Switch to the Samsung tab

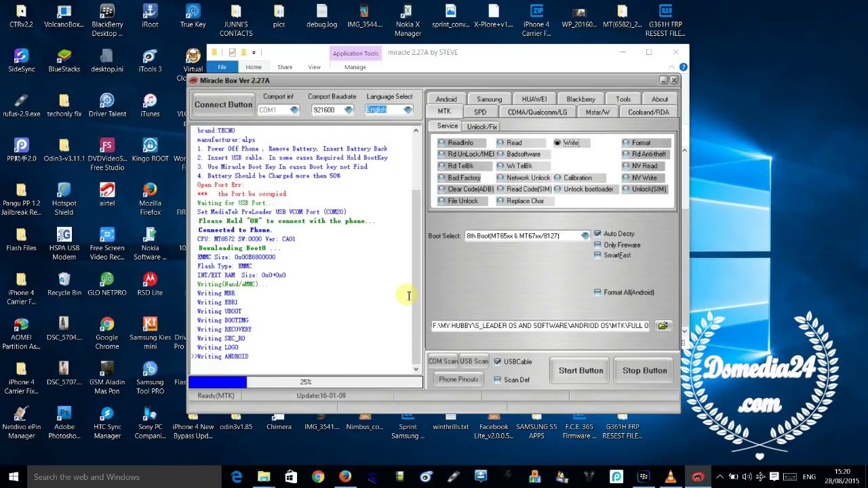point(490,99)
